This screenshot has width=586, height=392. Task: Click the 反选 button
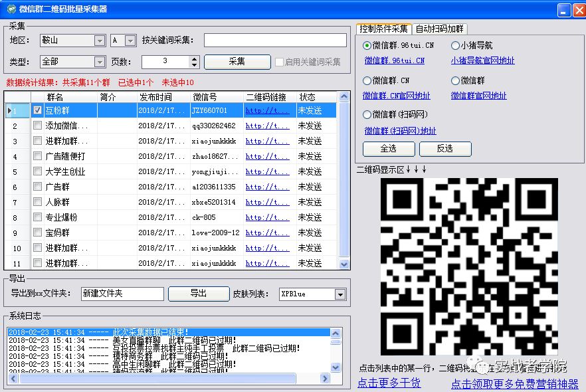coord(445,149)
